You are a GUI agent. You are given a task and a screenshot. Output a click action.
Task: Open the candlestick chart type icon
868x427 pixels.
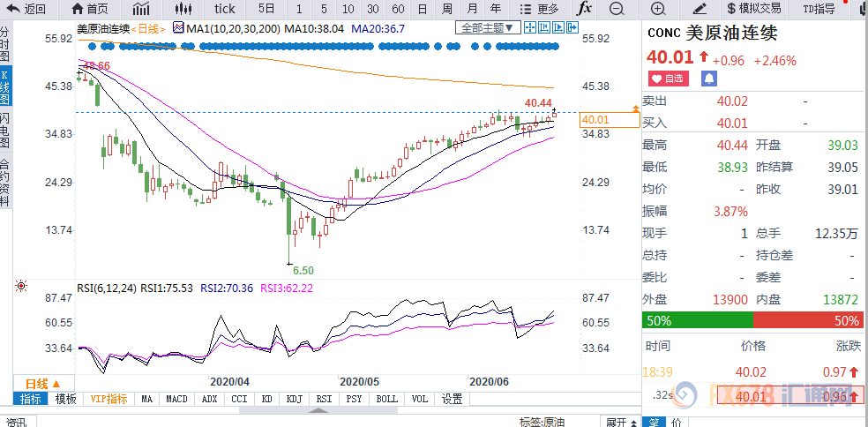pyautogui.click(x=183, y=8)
